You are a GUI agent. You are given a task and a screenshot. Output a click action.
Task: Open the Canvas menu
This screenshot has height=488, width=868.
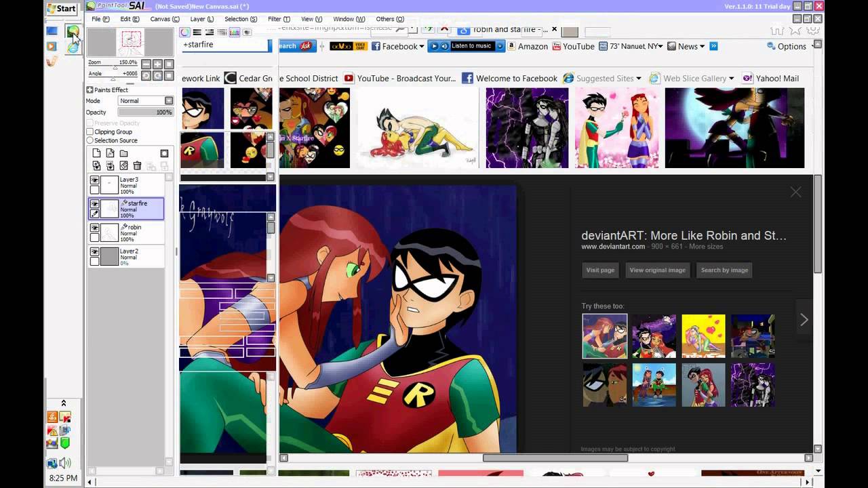tap(164, 19)
